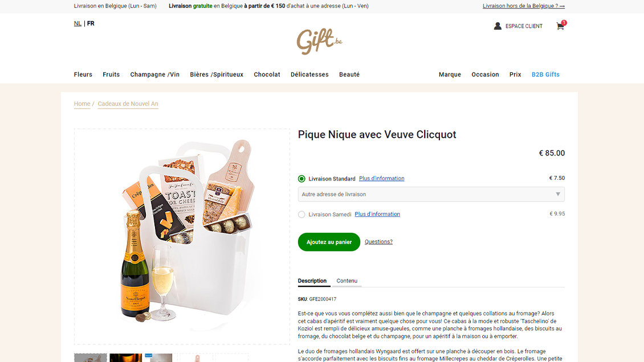This screenshot has height=362, width=644.
Task: Open Plus d'information for Livraison Samedi
Action: (x=377, y=214)
